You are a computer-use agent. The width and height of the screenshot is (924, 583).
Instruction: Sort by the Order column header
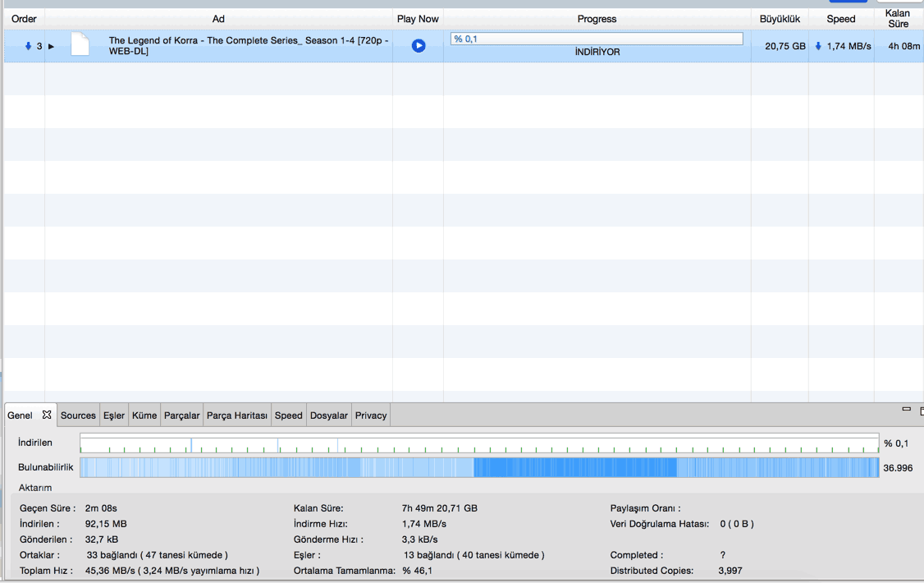click(24, 19)
